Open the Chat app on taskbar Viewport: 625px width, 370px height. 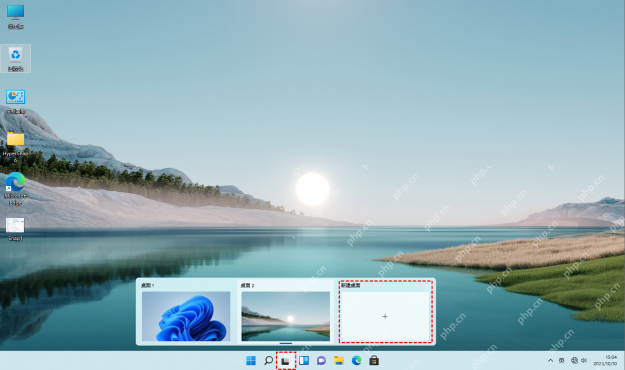(x=321, y=361)
